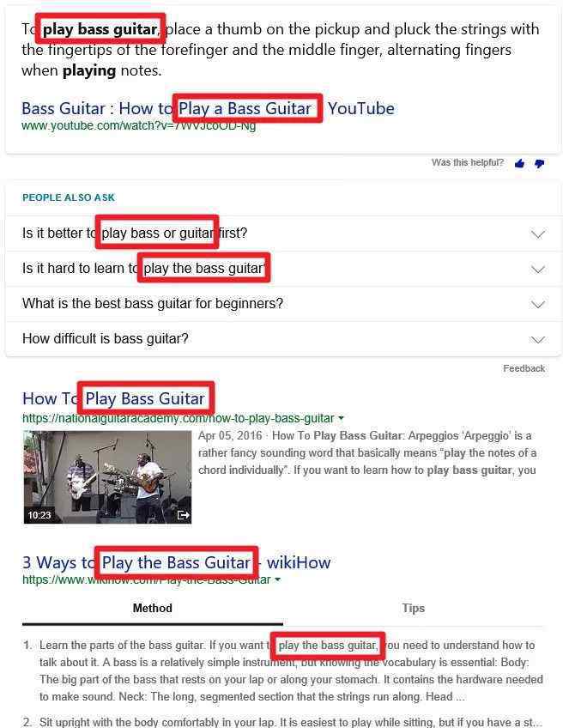Open "3 Ways to Play the Bass Guitar - wikiHow"
Image resolution: width=575 pixels, height=728 pixels.
[176, 562]
